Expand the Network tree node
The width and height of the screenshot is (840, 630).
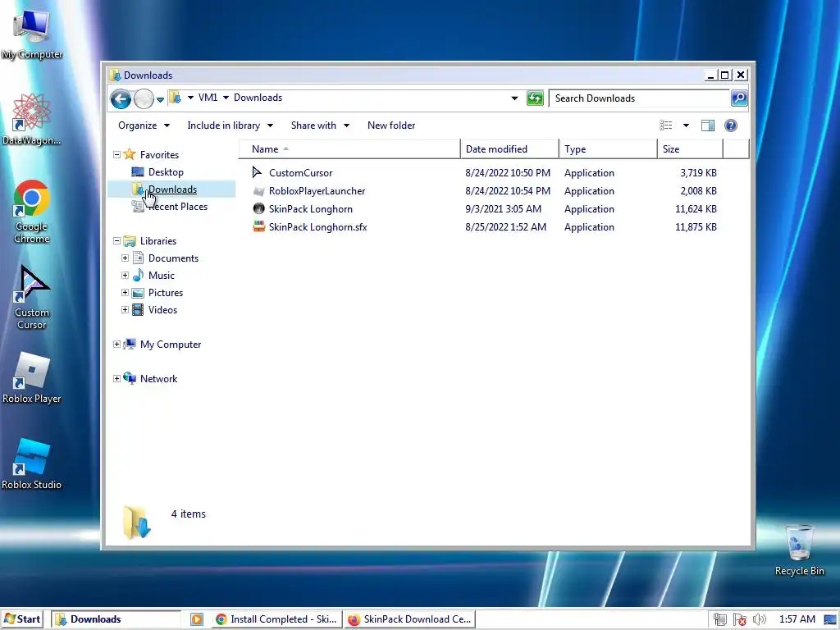pyautogui.click(x=116, y=379)
